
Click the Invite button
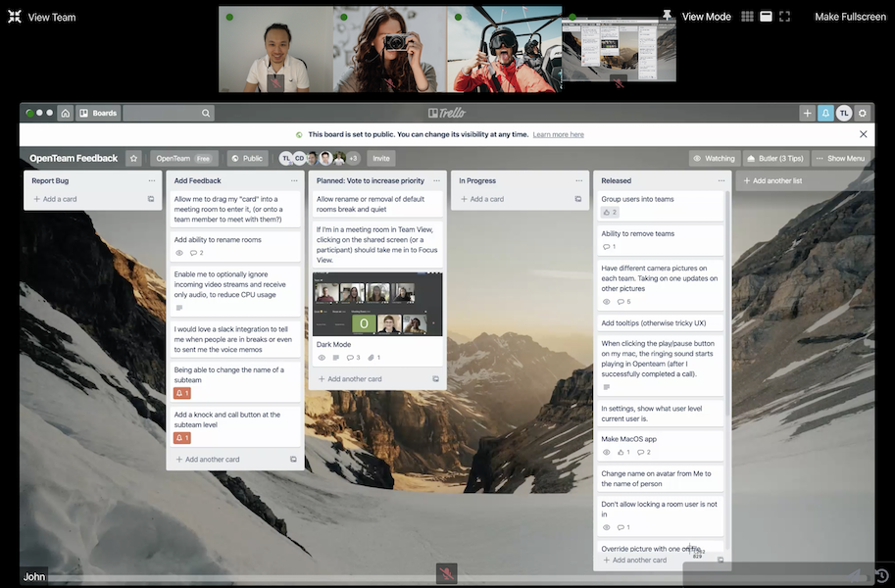tap(381, 158)
